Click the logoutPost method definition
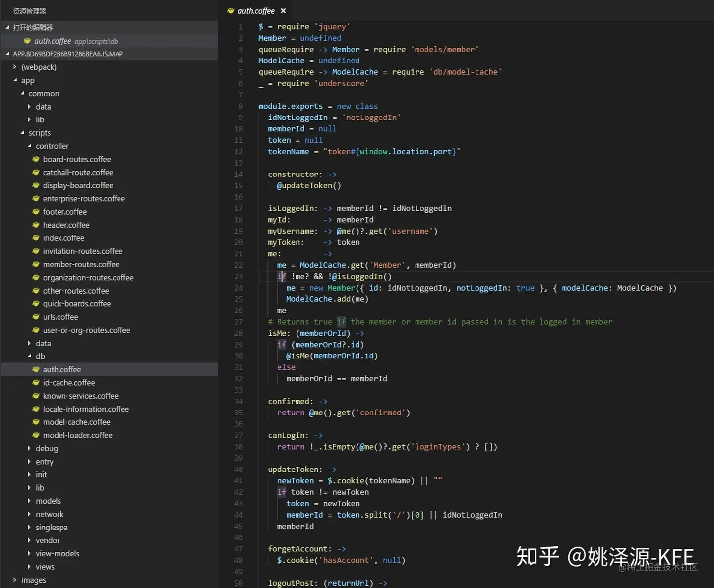Screen dimensions: 714x588 click(327, 583)
